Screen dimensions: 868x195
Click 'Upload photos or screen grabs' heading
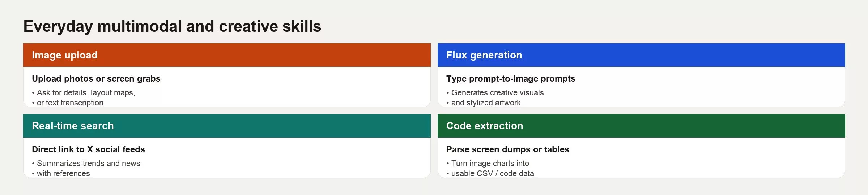96,79
